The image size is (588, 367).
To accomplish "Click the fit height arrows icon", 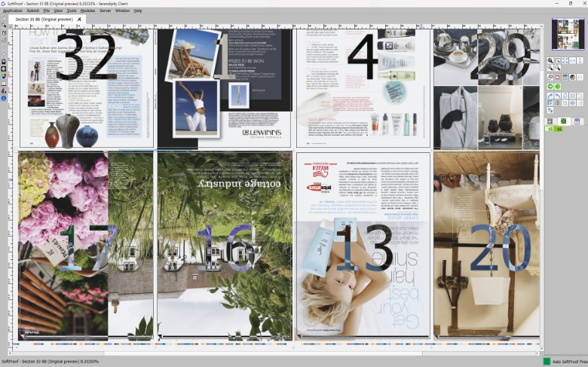I will (x=580, y=60).
